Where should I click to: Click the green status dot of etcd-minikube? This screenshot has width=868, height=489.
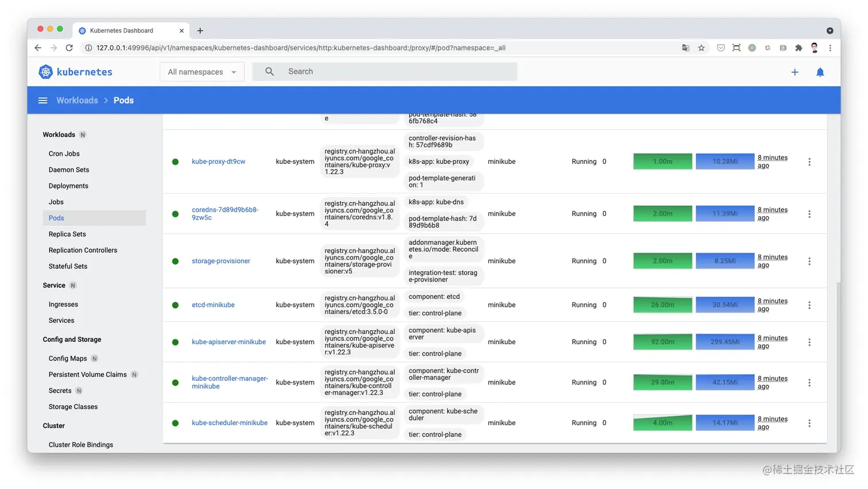coord(175,305)
